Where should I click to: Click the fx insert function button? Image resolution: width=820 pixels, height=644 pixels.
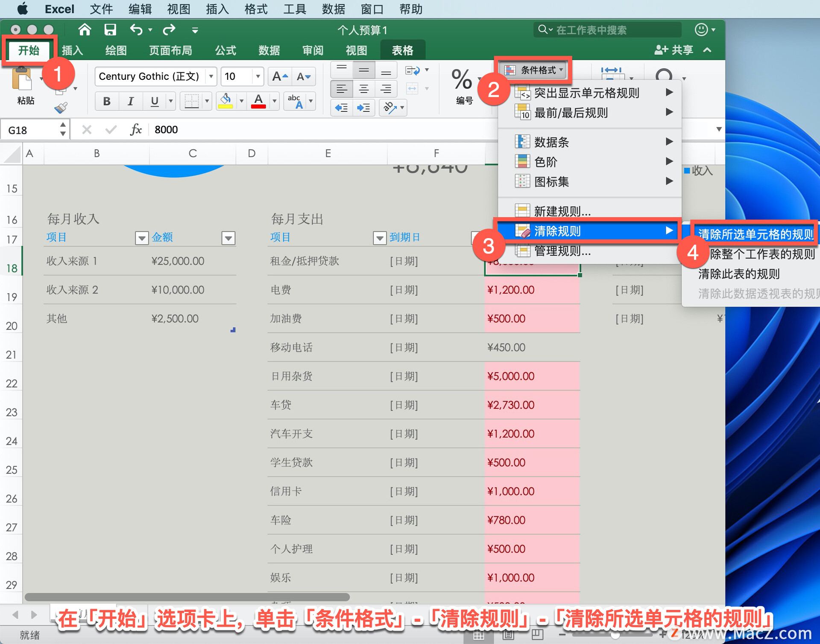click(x=135, y=129)
